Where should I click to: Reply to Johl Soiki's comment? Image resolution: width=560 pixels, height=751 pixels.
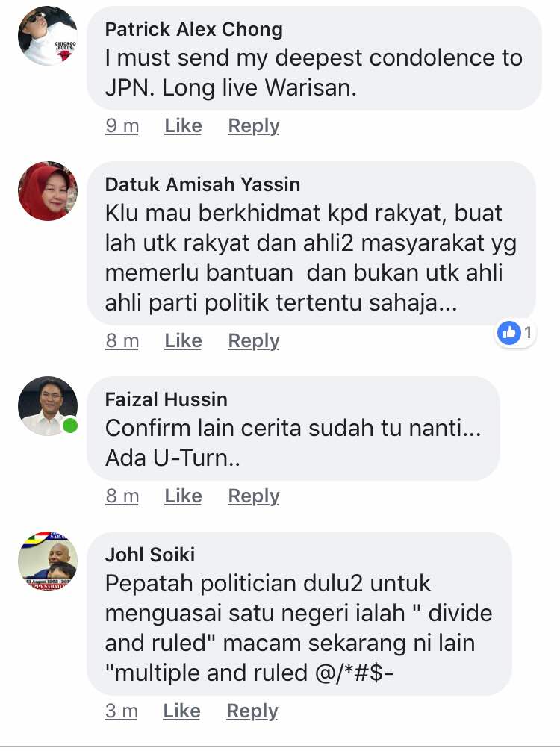(x=252, y=711)
